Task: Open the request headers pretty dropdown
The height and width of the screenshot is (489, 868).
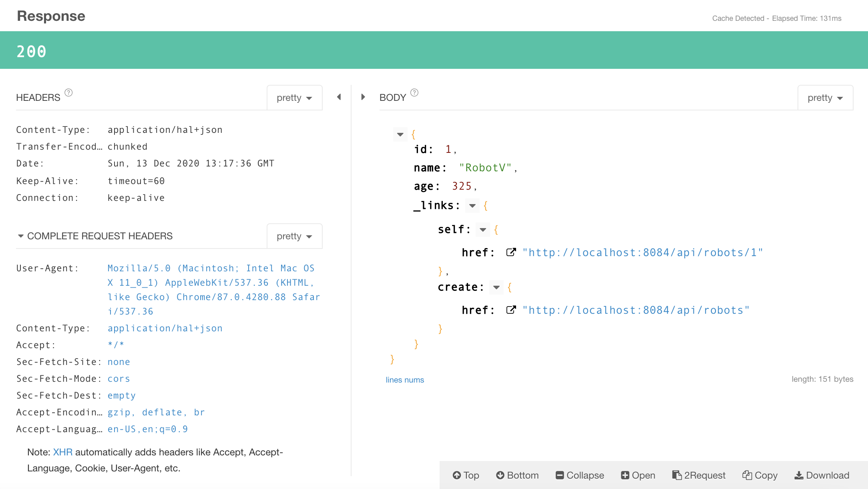Action: click(x=294, y=236)
